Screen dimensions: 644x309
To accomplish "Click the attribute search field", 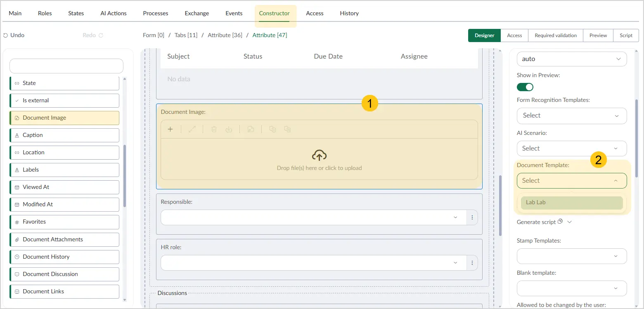I will coord(66,66).
